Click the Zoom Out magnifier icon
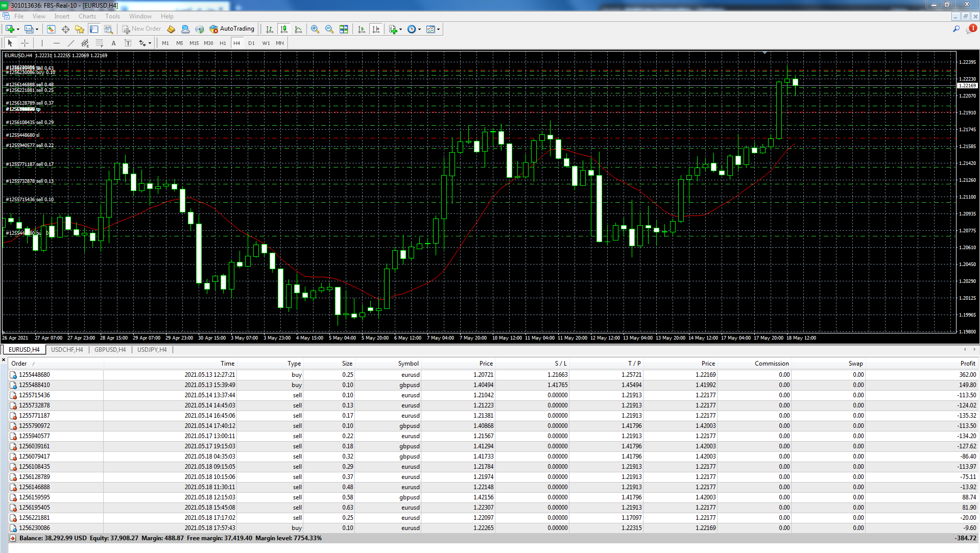Screen dimensions: 980x553 (329, 29)
